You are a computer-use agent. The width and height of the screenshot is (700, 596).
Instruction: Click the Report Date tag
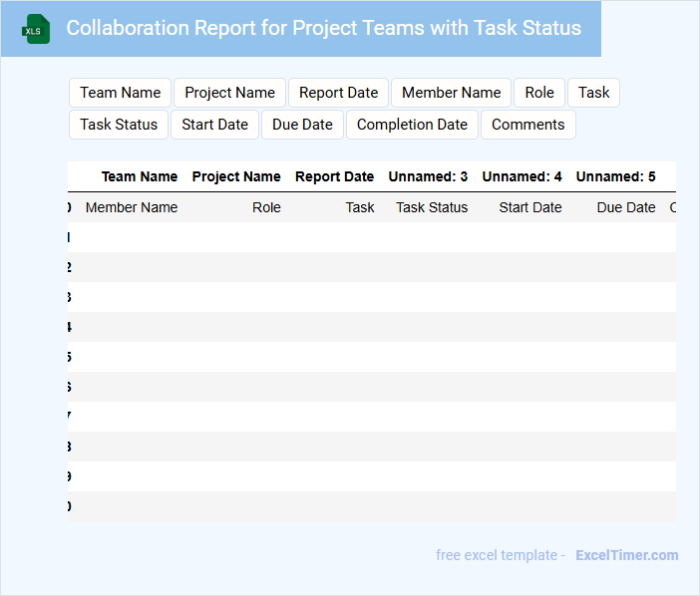pyautogui.click(x=338, y=93)
